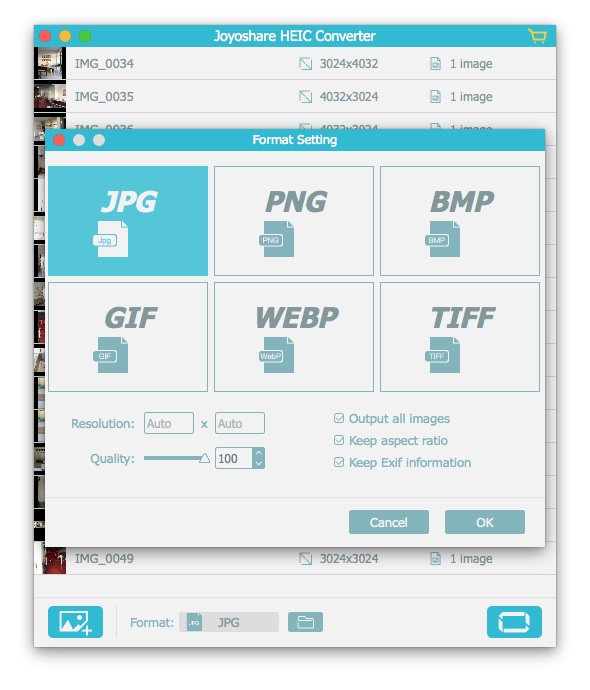The height and width of the screenshot is (690, 590).
Task: Uncheck Keep aspect ratio
Action: pyautogui.click(x=339, y=440)
